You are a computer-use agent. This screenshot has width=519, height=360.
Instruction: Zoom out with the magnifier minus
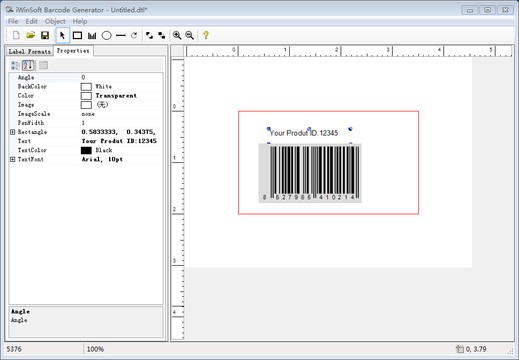(x=189, y=35)
